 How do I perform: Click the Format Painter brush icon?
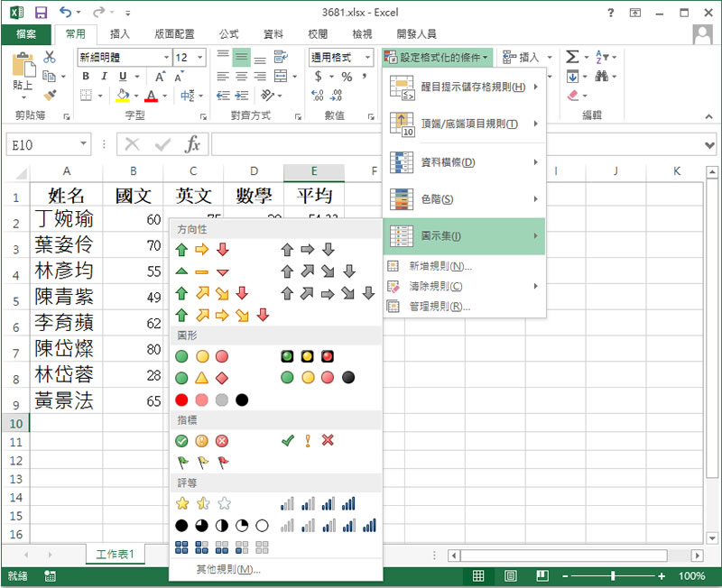click(50, 96)
